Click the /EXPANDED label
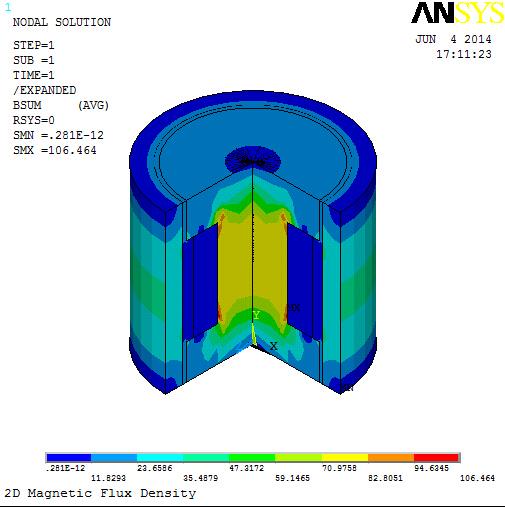This screenshot has width=505, height=507. point(45,90)
